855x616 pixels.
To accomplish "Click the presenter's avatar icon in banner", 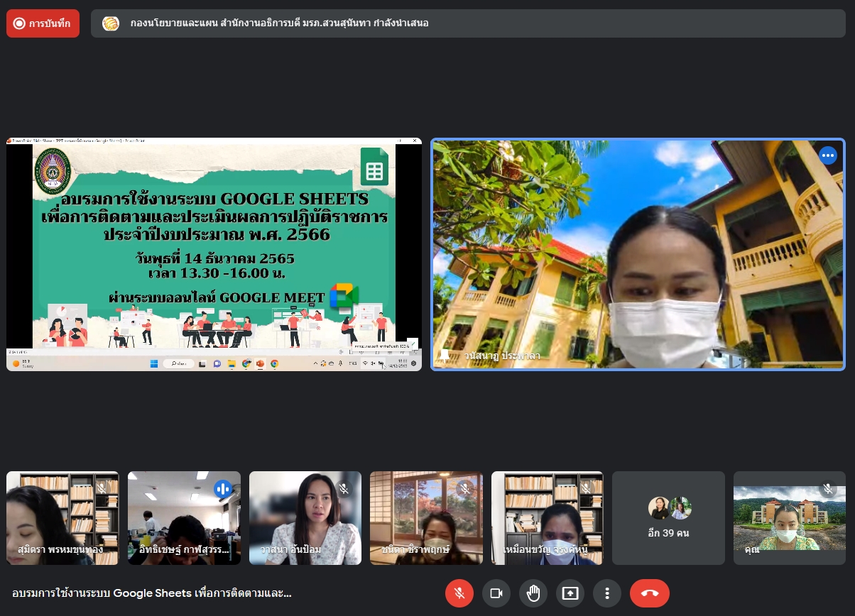I will [x=111, y=23].
